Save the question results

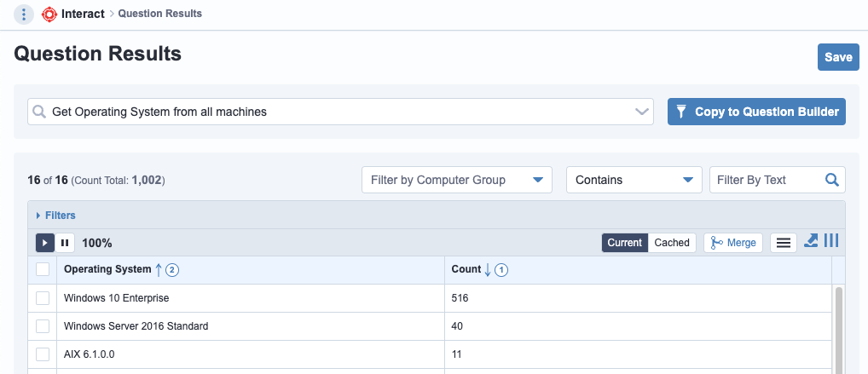click(838, 57)
